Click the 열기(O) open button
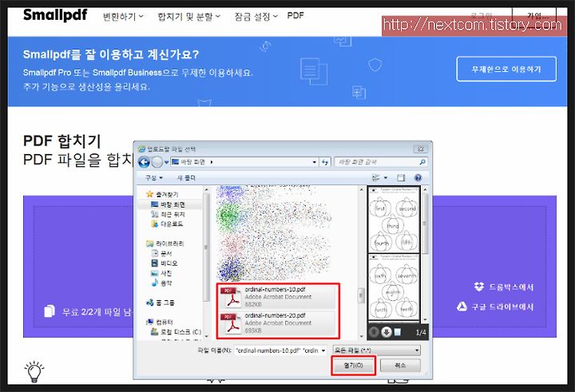The height and width of the screenshot is (392, 575). click(x=354, y=365)
